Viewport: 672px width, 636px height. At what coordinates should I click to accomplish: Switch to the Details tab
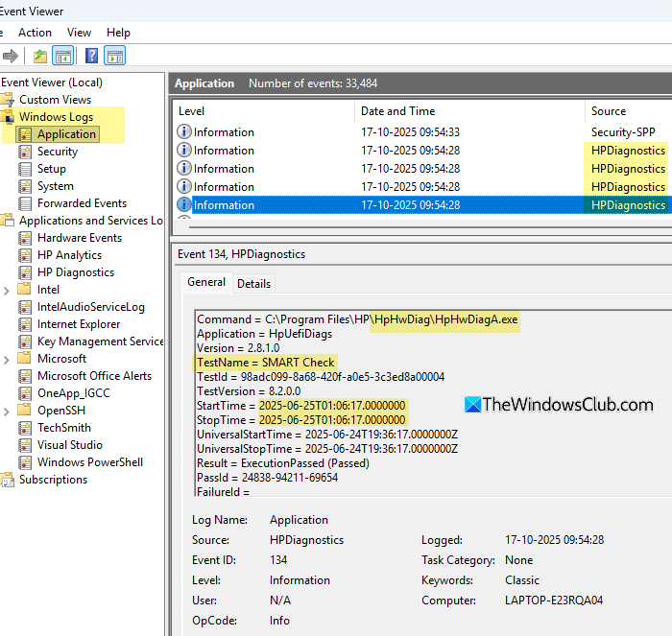pos(253,284)
